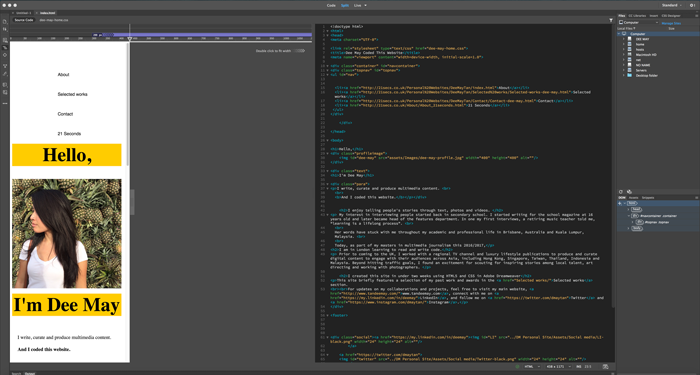Switch to the Untitled-1 document tab
The height and width of the screenshot is (375, 700).
point(24,13)
